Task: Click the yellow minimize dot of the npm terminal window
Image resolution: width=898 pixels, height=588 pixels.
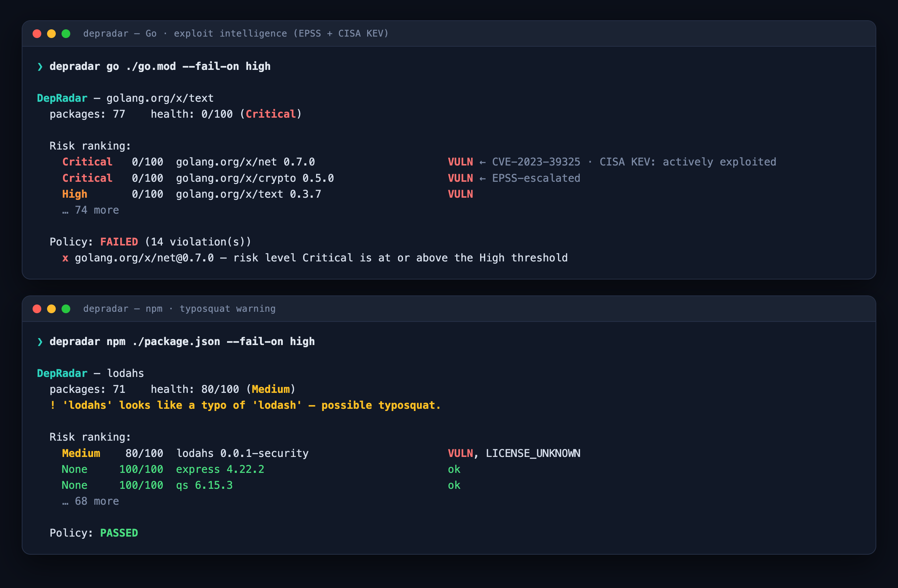Action: tap(51, 309)
